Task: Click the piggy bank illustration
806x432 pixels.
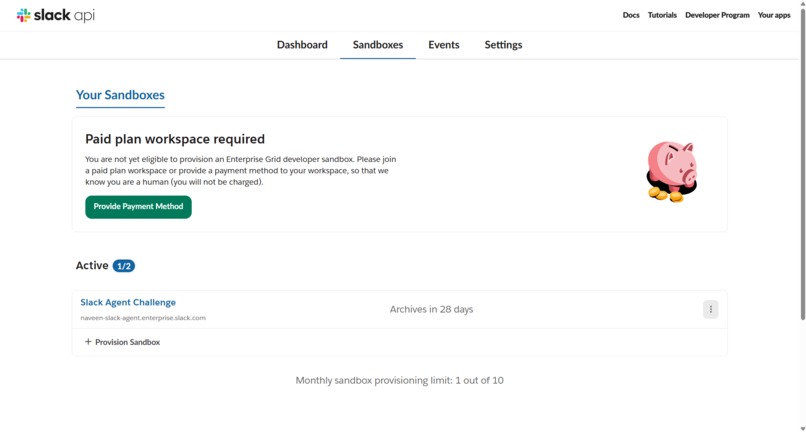Action: (671, 172)
